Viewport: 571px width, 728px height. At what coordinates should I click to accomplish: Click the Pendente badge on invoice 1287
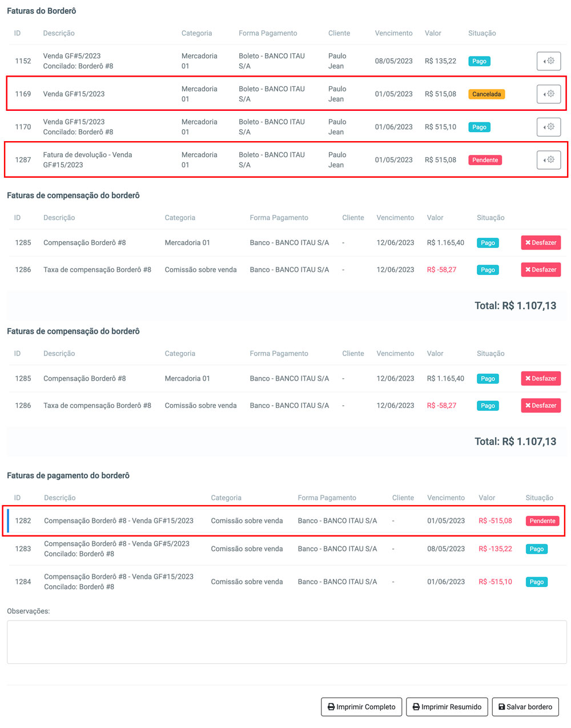485,160
